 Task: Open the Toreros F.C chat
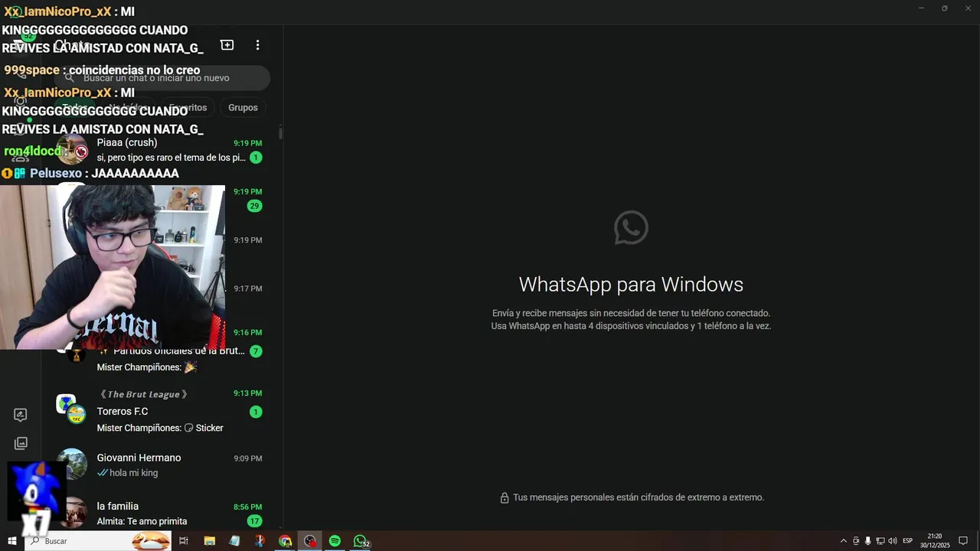point(162,410)
